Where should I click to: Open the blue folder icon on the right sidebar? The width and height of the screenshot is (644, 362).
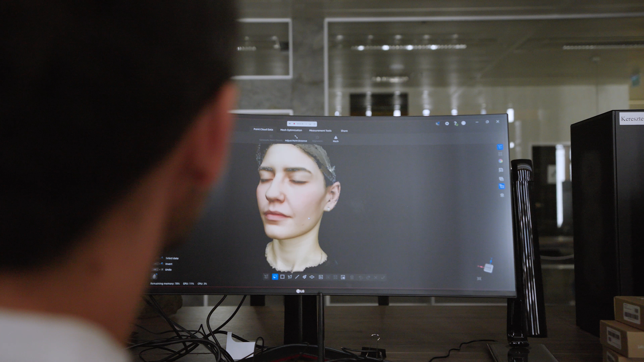(501, 186)
